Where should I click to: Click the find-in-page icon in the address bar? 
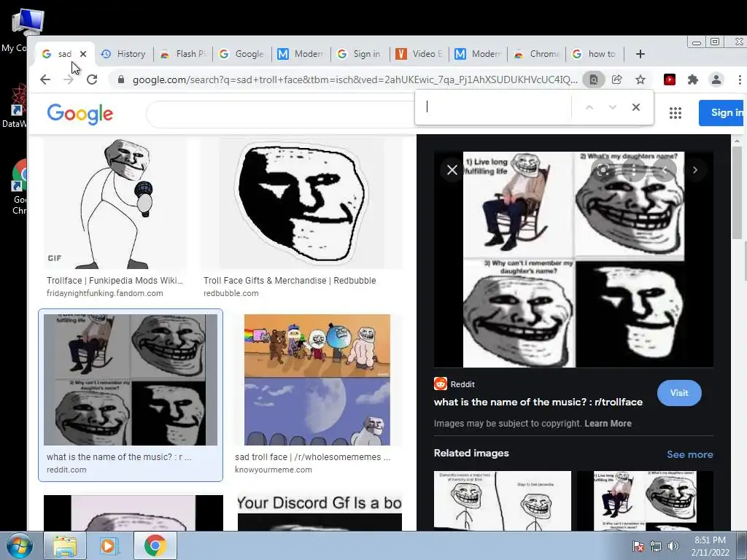click(x=594, y=79)
